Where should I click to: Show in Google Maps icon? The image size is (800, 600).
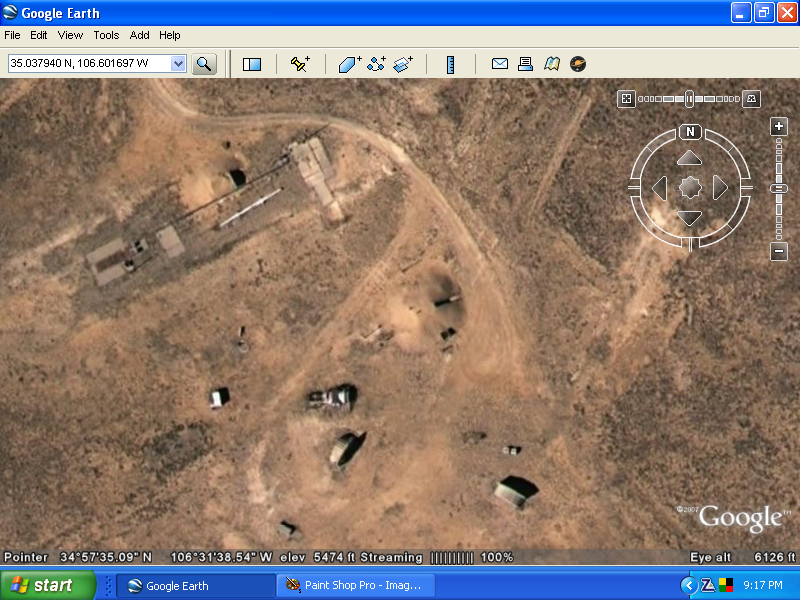[552, 64]
